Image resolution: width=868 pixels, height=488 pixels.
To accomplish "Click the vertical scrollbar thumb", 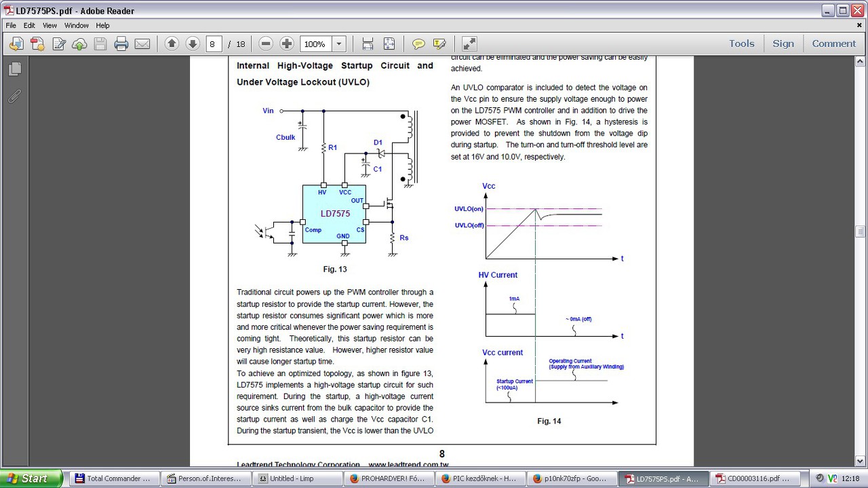I will pos(861,231).
